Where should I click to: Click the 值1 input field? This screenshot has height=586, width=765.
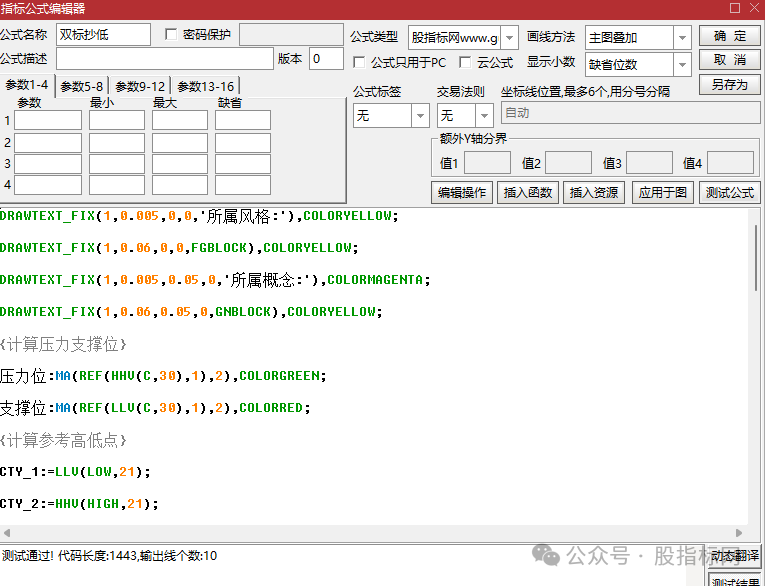pos(487,162)
